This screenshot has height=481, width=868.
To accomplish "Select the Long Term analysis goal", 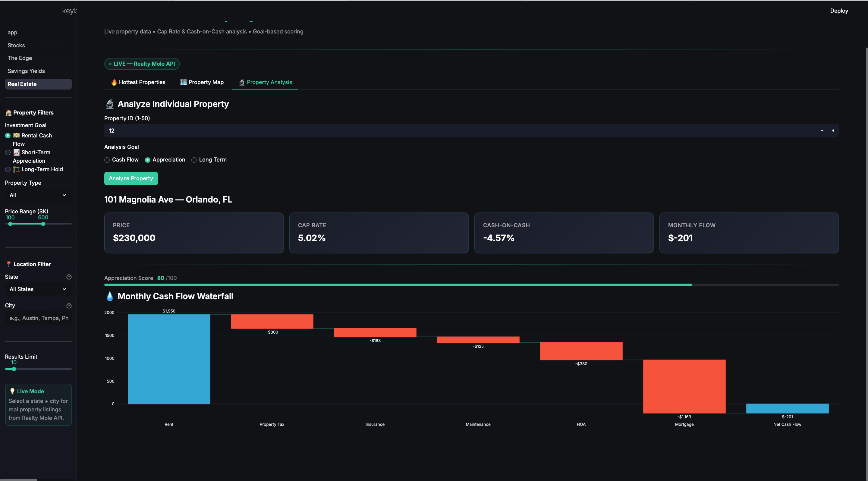I will click(194, 160).
